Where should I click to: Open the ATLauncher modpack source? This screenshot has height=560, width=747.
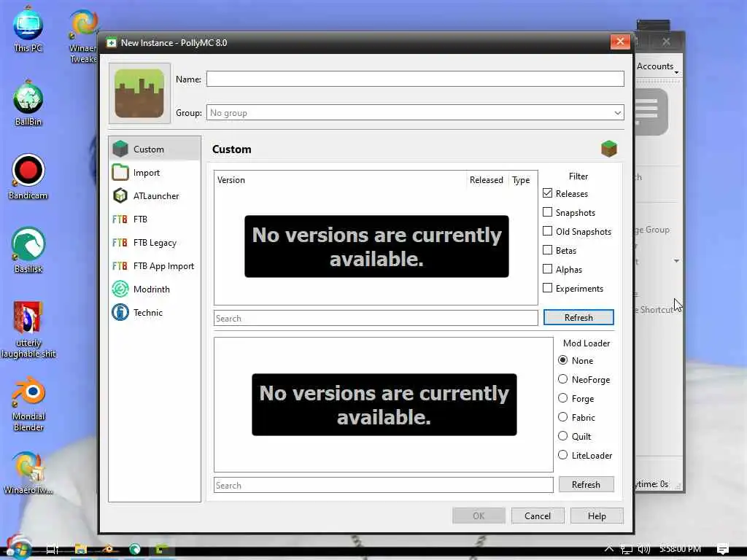[155, 195]
